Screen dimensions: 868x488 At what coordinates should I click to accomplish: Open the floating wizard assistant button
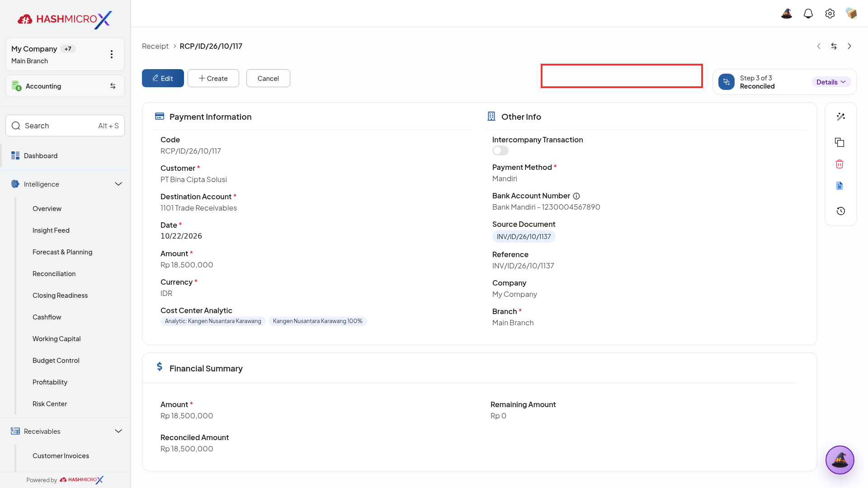(x=840, y=460)
